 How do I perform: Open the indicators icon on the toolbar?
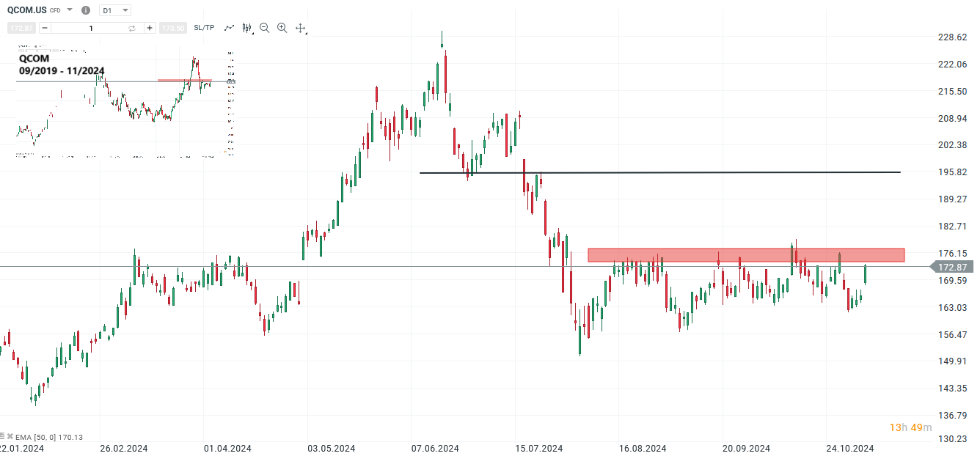click(246, 28)
